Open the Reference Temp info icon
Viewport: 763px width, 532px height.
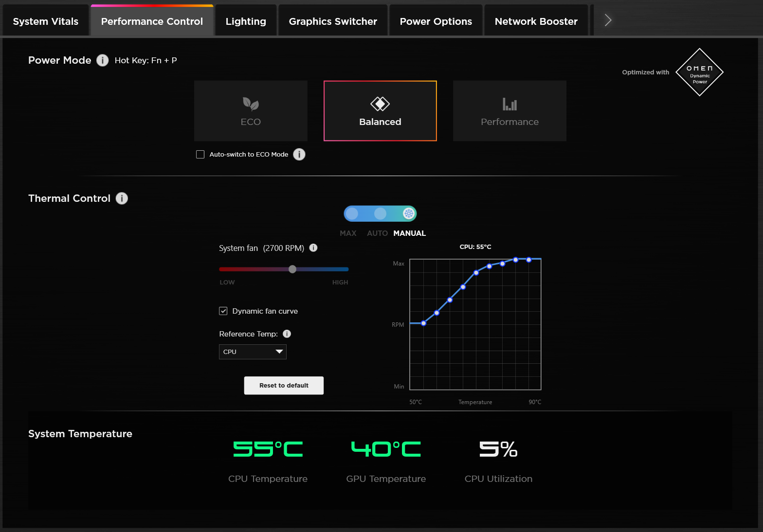[x=287, y=334]
